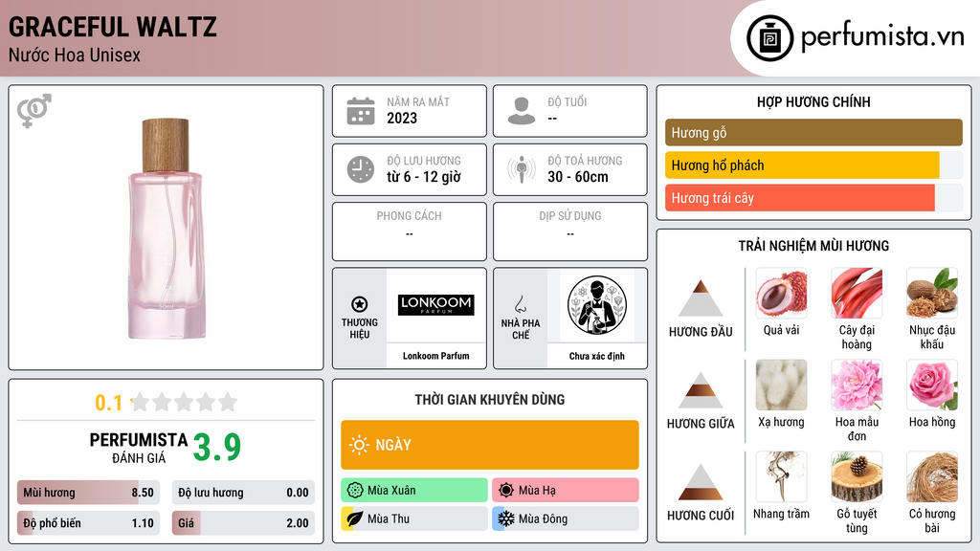Click the THỜI GIAN KHUYÊN DÙNG heading
The width and height of the screenshot is (980, 551).
[490, 400]
